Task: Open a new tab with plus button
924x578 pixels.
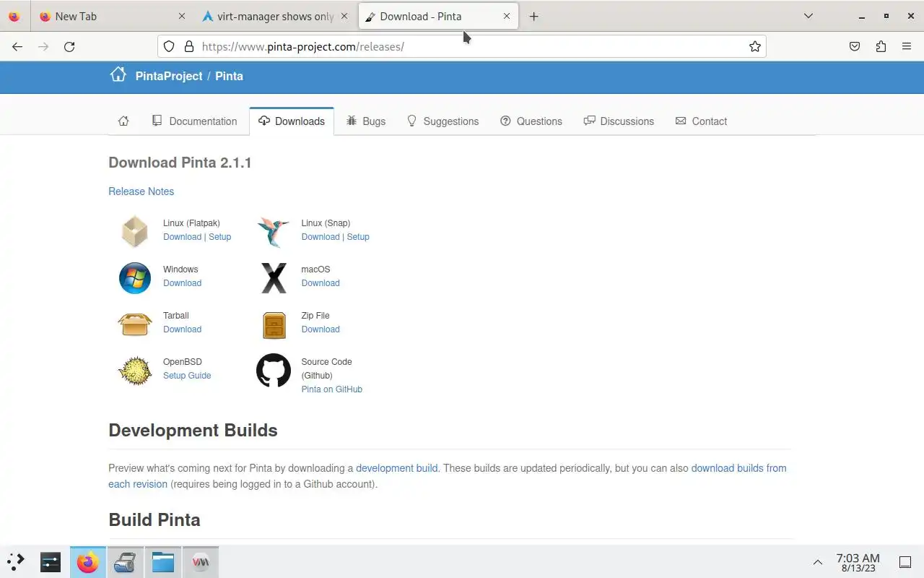Action: click(x=533, y=16)
